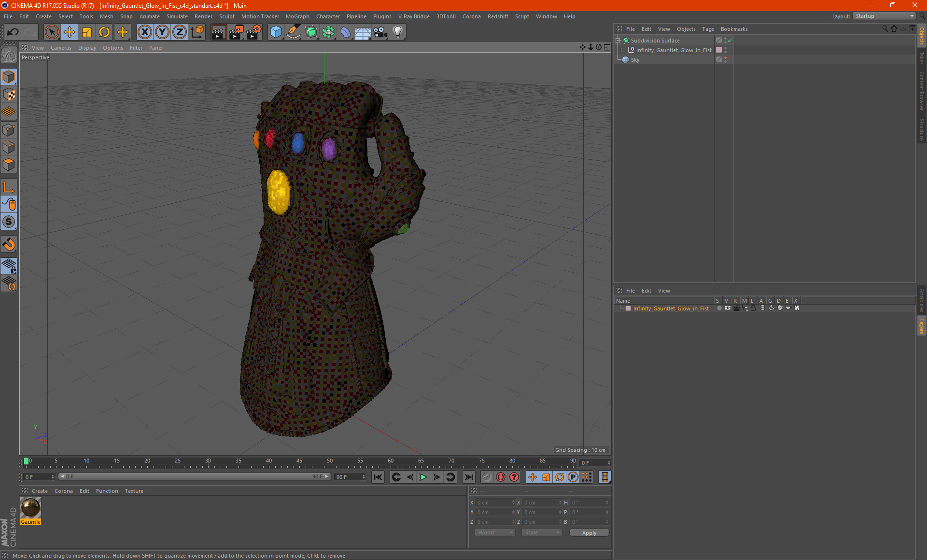Add a Cube primitive object
Image resolution: width=927 pixels, height=560 pixels.
coord(276,32)
